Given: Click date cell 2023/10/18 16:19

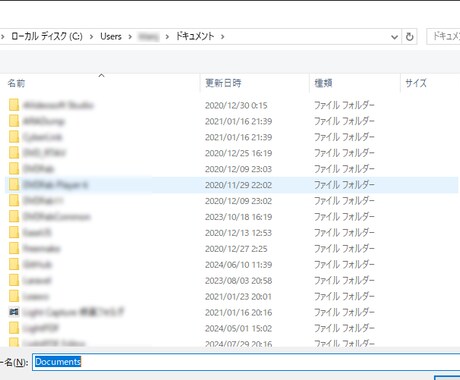Looking at the screenshot, I should pyautogui.click(x=238, y=217).
